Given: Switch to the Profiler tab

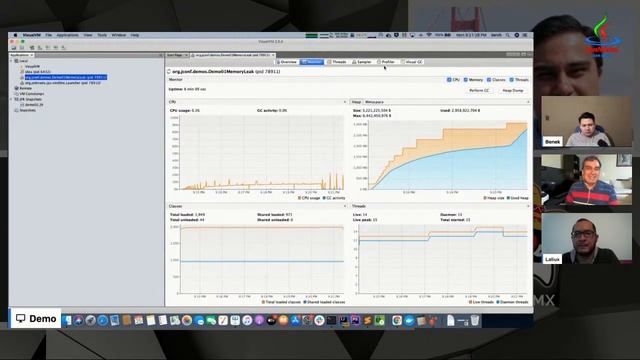Looking at the screenshot, I should click(386, 62).
